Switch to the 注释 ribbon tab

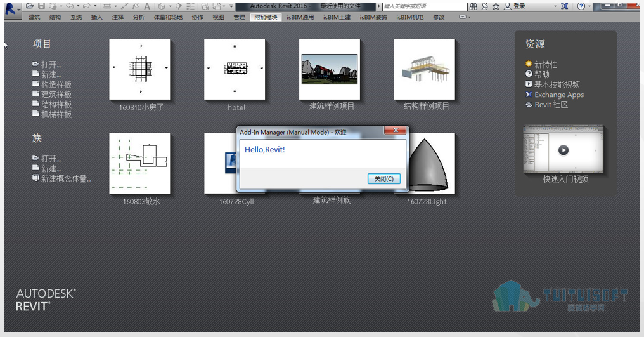click(117, 17)
